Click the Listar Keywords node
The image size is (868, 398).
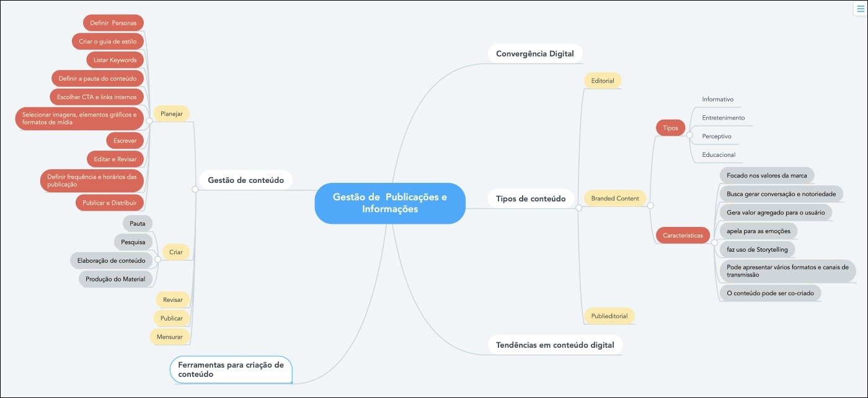point(115,60)
